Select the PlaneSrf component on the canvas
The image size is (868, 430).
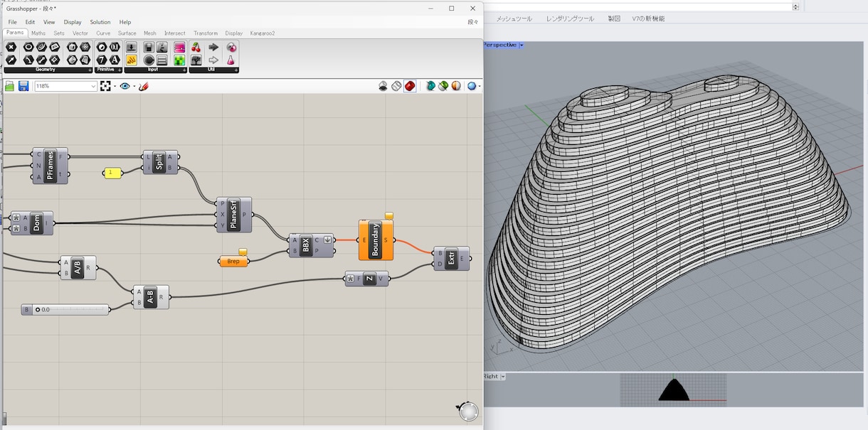coord(234,215)
